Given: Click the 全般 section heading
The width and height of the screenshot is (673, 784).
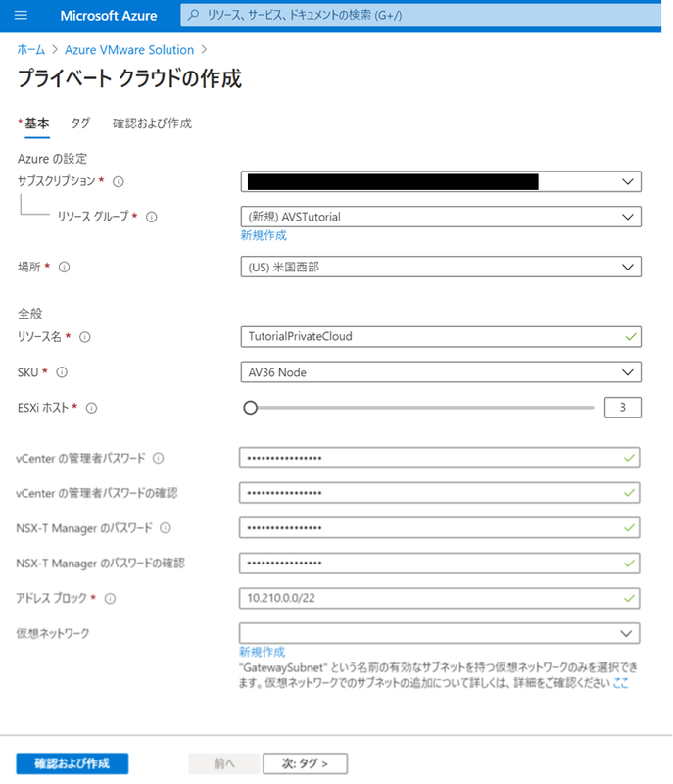Looking at the screenshot, I should pos(30,314).
